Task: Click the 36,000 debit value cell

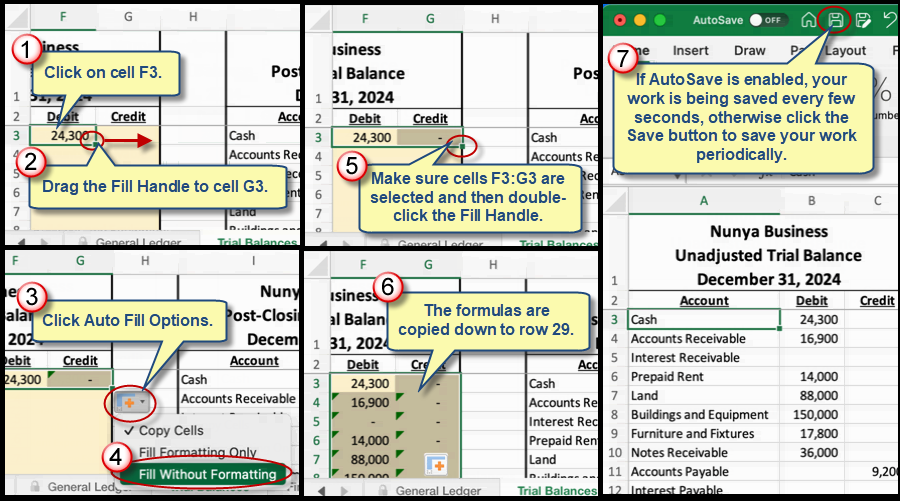Action: click(812, 452)
